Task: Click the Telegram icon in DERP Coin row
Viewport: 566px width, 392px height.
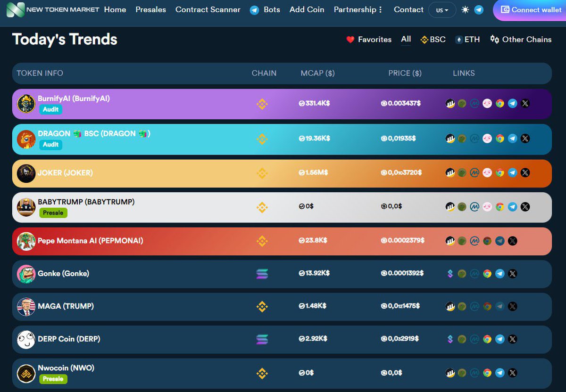Action: (500, 339)
